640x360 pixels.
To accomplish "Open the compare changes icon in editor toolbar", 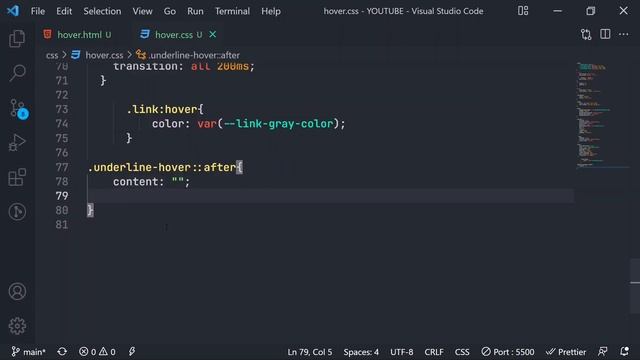I will (586, 34).
